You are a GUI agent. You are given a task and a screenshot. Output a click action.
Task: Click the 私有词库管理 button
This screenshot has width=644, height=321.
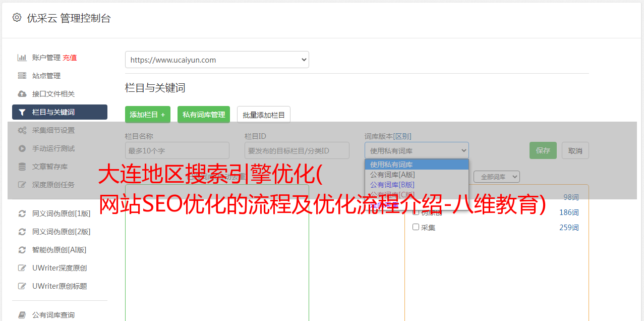[x=204, y=115]
